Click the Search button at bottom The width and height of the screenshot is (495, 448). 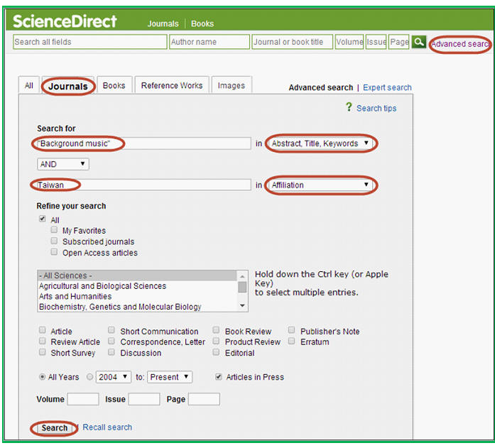pos(55,428)
